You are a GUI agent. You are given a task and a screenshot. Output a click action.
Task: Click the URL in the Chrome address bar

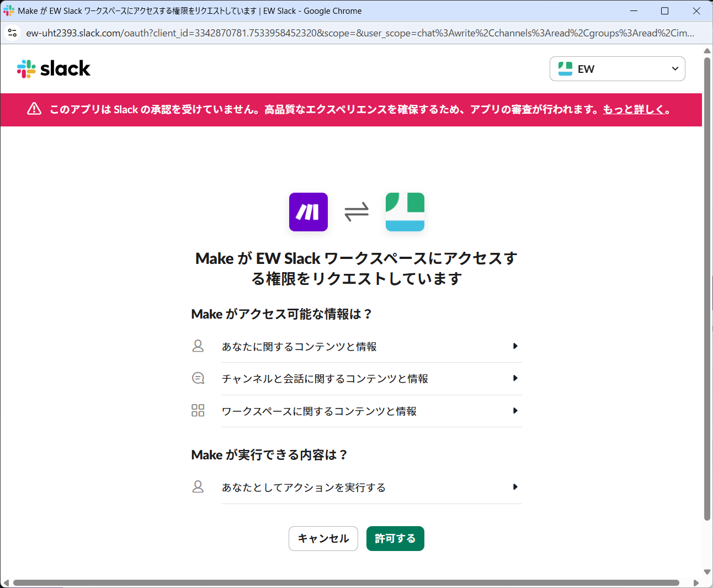(360, 33)
